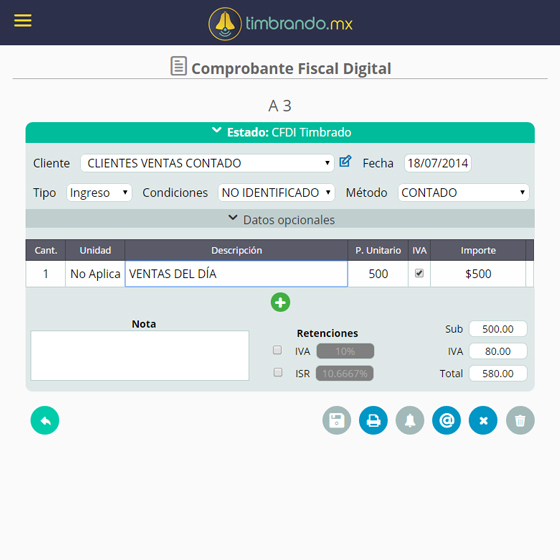Click the document icon beside Comprobante Fiscal Digital

179,66
